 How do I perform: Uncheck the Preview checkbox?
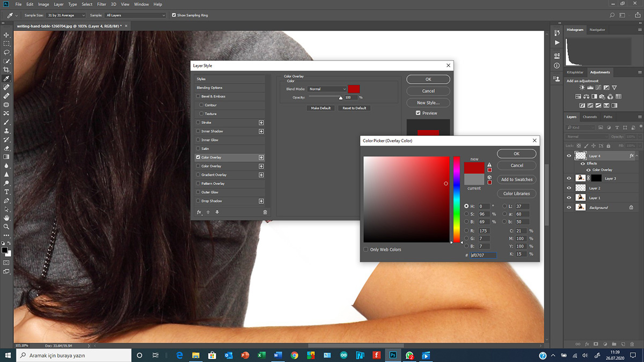(x=418, y=113)
